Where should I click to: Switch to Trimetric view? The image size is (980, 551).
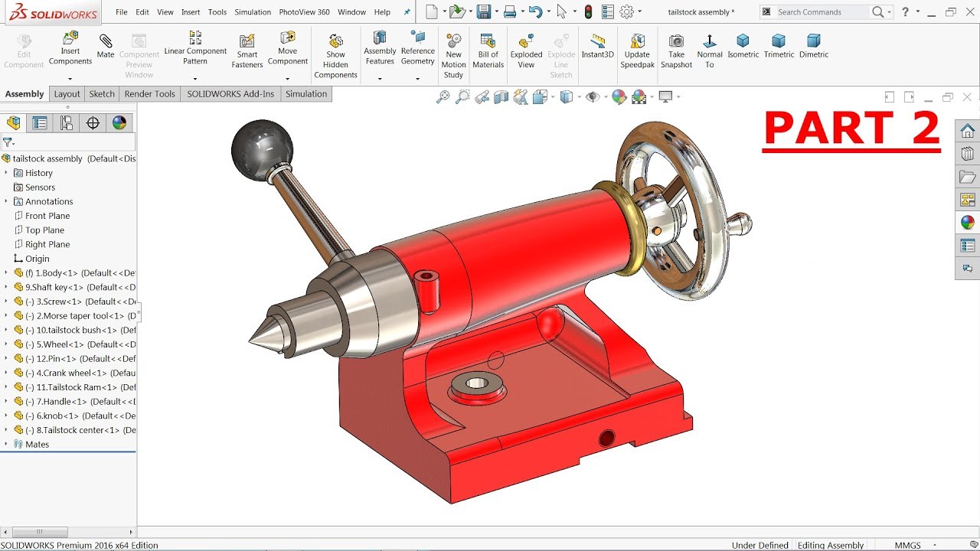(x=779, y=46)
